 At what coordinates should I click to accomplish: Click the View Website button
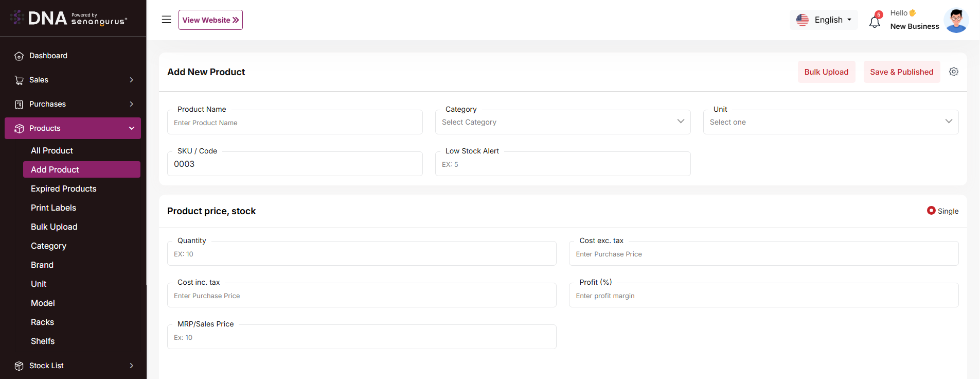point(210,20)
